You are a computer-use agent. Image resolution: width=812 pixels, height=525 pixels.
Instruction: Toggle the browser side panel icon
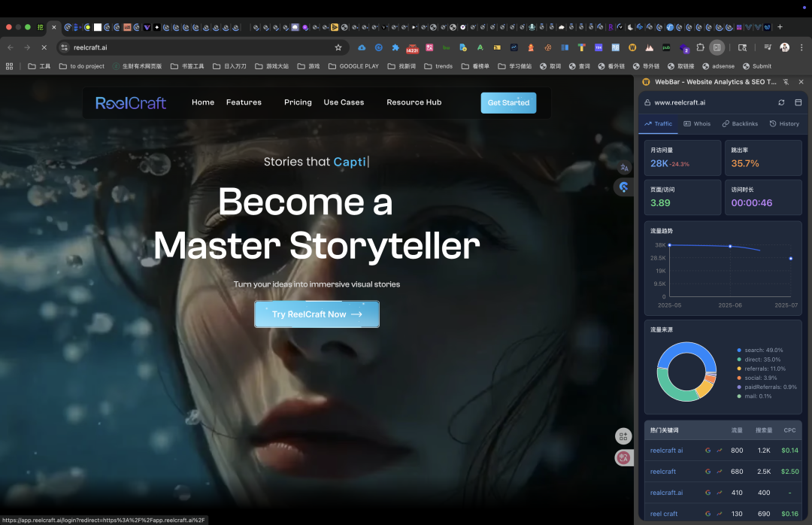(x=717, y=47)
